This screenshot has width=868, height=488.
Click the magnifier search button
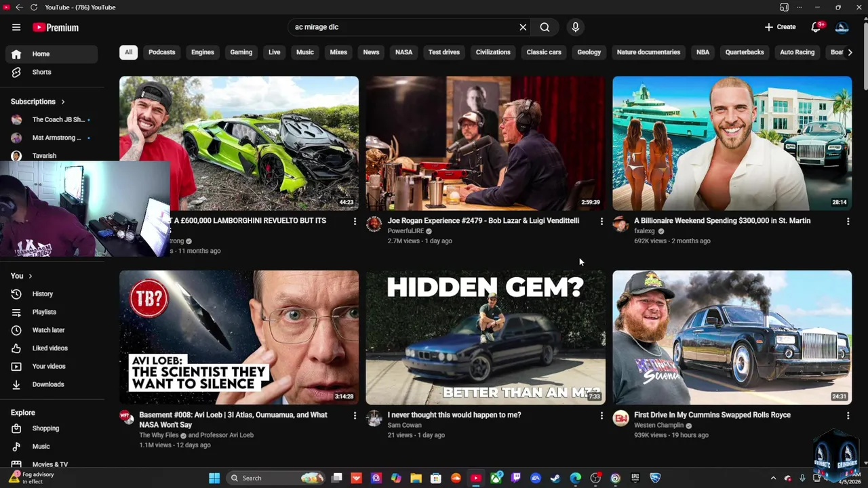(x=545, y=27)
